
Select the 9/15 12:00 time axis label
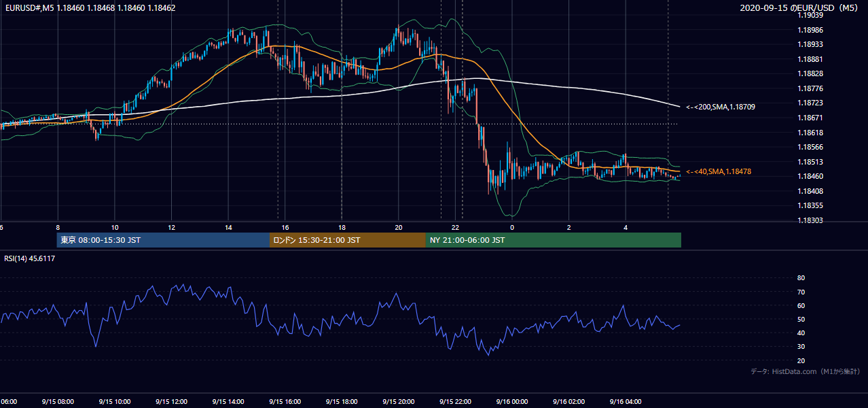170,402
